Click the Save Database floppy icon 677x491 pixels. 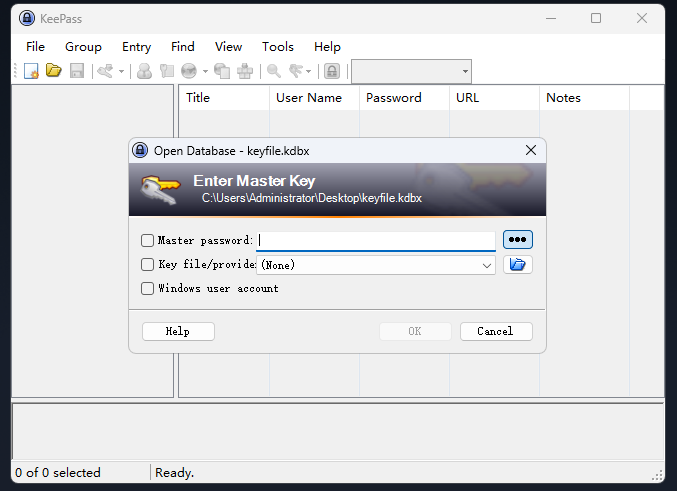(x=77, y=71)
